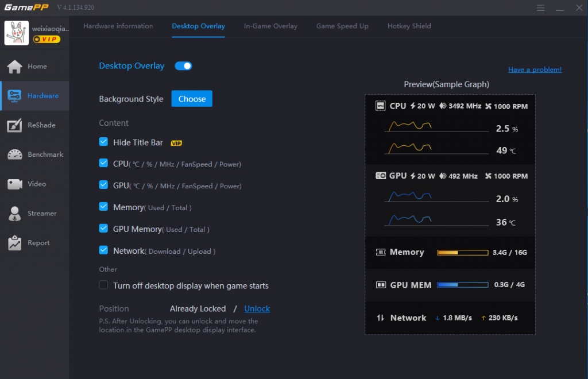Viewport: 588px width, 379px height.
Task: Click the GPU MEM icon in preview
Action: (x=381, y=285)
